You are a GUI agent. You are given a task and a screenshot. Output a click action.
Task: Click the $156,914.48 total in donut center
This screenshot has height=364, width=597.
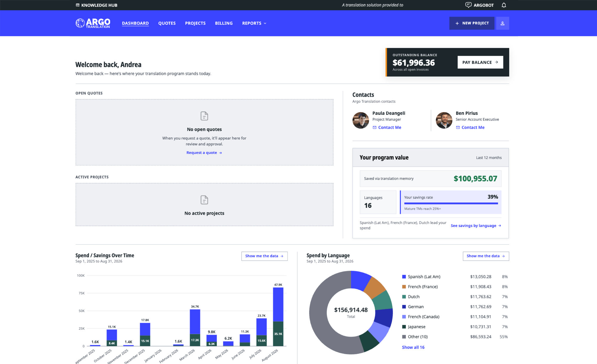coord(351,310)
